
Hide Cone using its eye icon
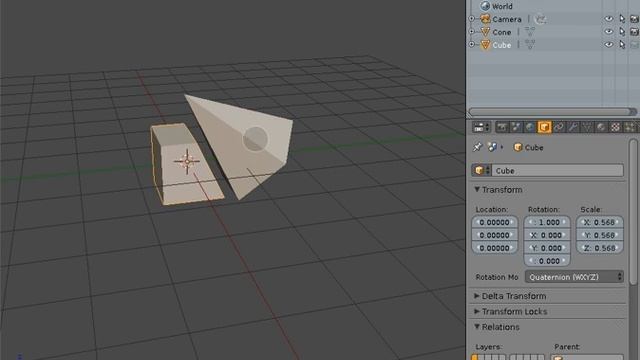(609, 31)
